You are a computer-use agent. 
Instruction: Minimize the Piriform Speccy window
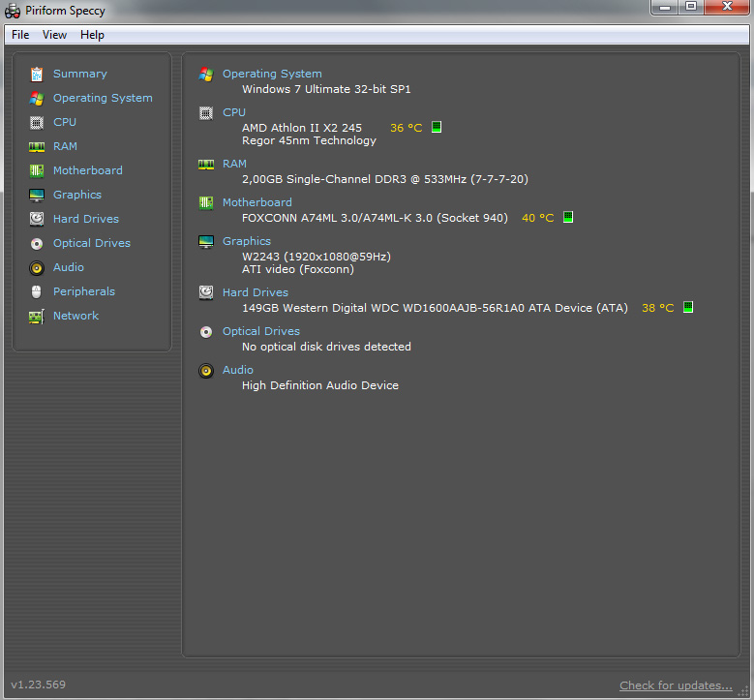click(x=665, y=7)
